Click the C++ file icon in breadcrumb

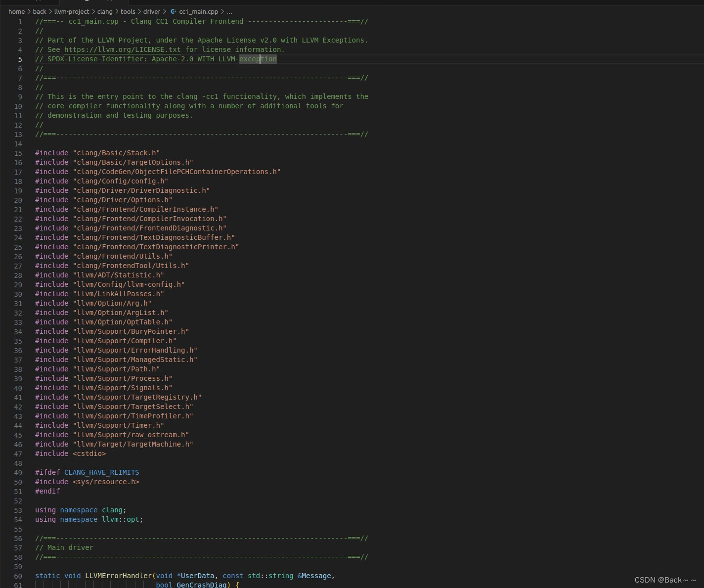coord(173,11)
